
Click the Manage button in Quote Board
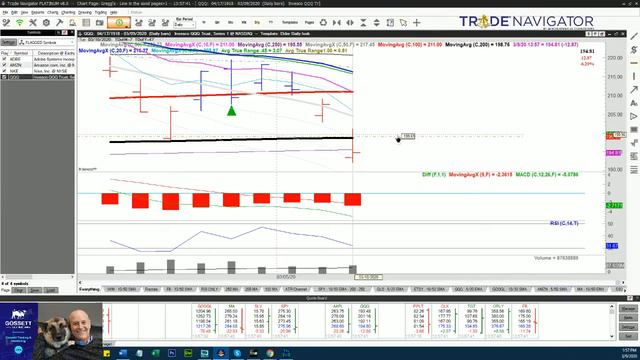(628, 309)
